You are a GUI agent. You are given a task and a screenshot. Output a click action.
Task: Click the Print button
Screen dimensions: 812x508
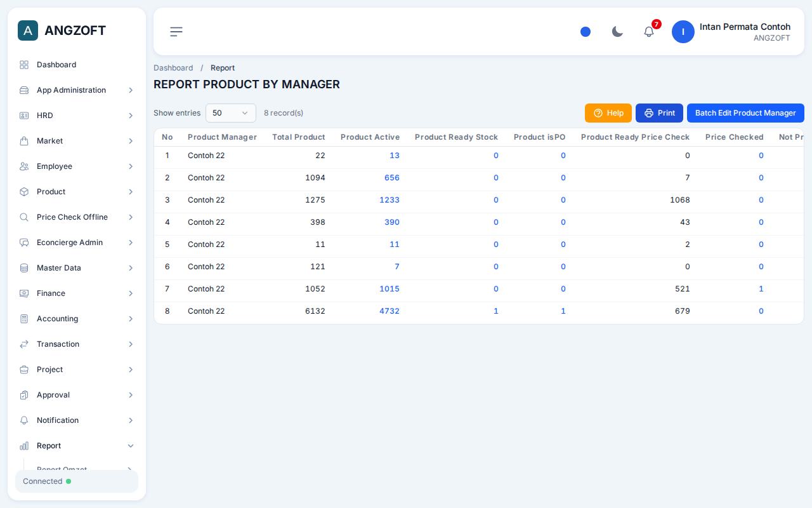(659, 113)
